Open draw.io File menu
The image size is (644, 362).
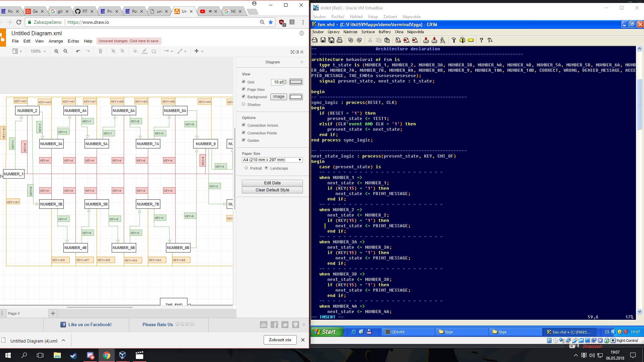point(15,41)
